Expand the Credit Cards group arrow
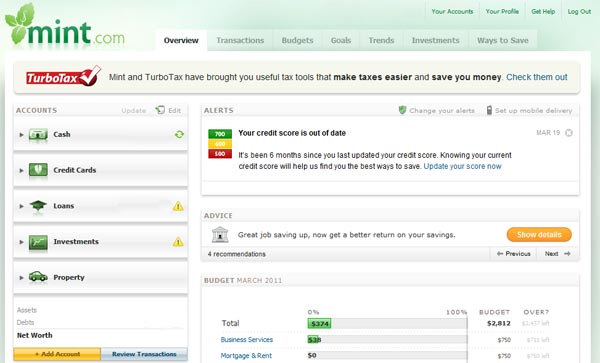 [x=21, y=170]
